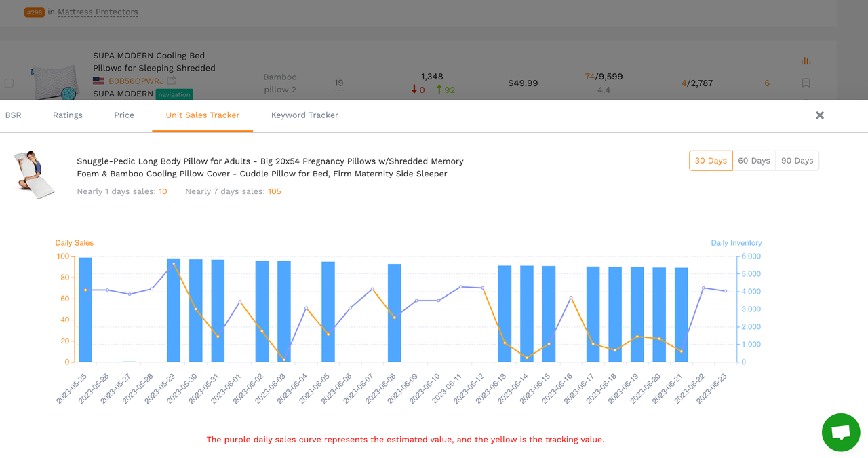
Task: Tick the SUPA MODERN row checkbox
Action: coord(9,83)
